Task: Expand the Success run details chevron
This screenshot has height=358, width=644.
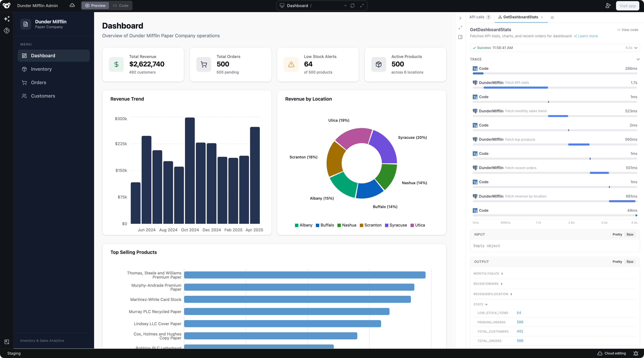Action: [636, 48]
